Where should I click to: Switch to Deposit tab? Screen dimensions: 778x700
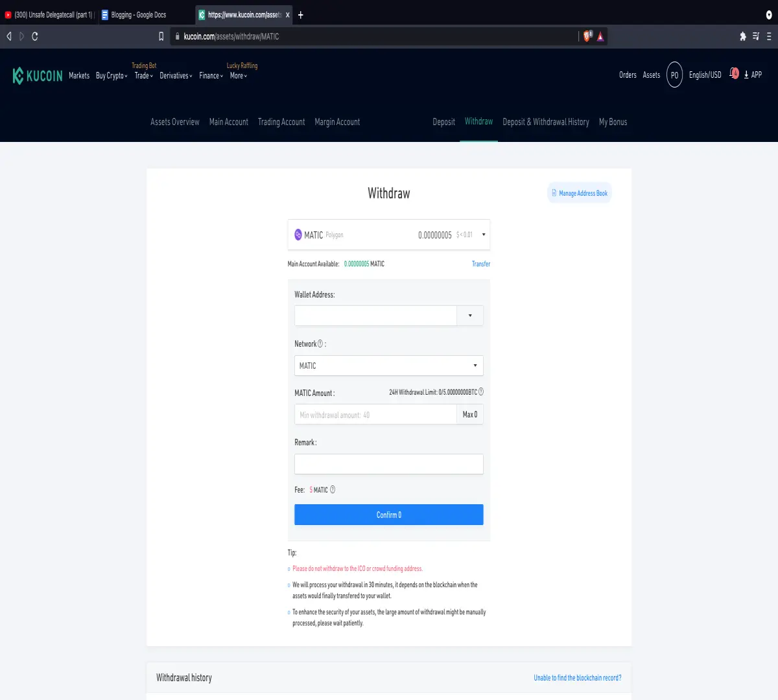pyautogui.click(x=444, y=122)
